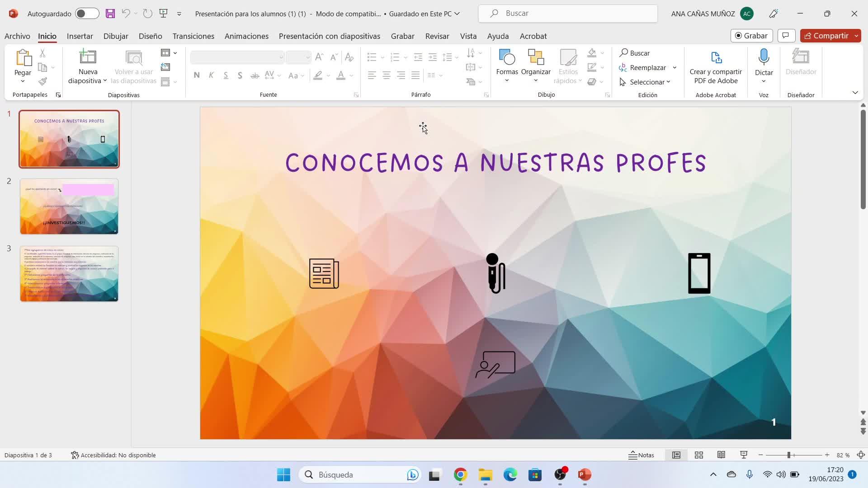
Task: Toggle Normal view button in status bar
Action: pyautogui.click(x=676, y=455)
